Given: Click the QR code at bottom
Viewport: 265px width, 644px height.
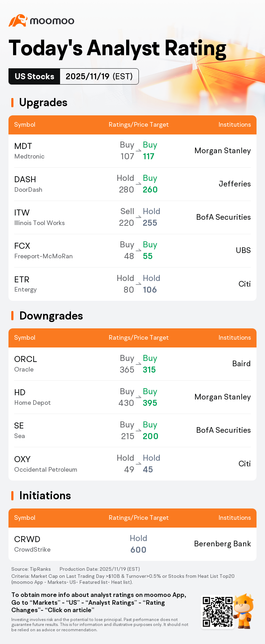Looking at the screenshot, I should [217, 612].
